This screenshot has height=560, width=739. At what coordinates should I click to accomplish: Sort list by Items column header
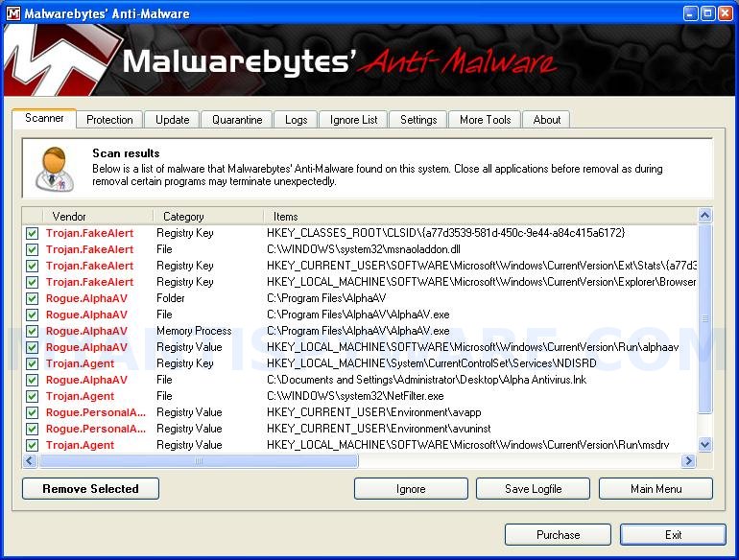[x=480, y=216]
